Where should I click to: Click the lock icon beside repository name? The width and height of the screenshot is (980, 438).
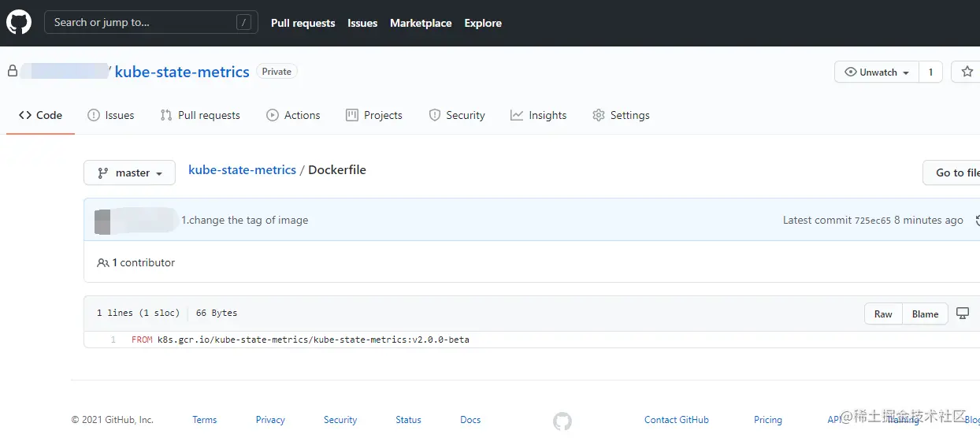pos(12,72)
